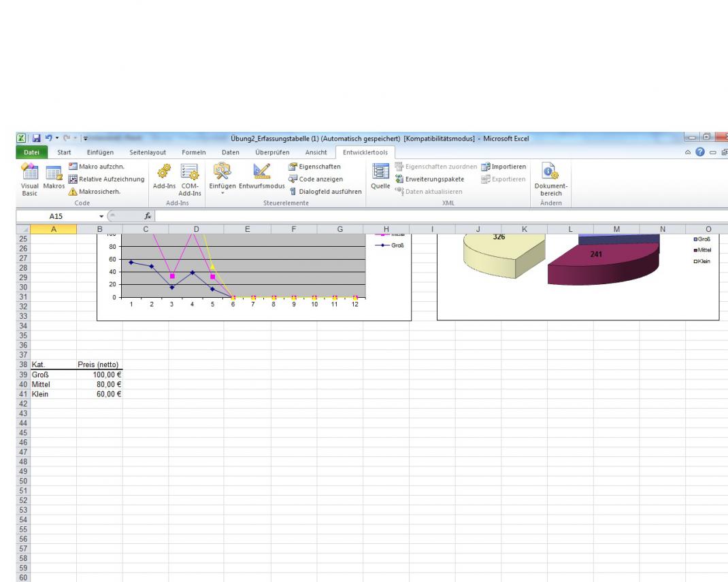Switch to the Seitenlayout tab
Image resolution: width=728 pixels, height=582 pixels.
click(148, 152)
